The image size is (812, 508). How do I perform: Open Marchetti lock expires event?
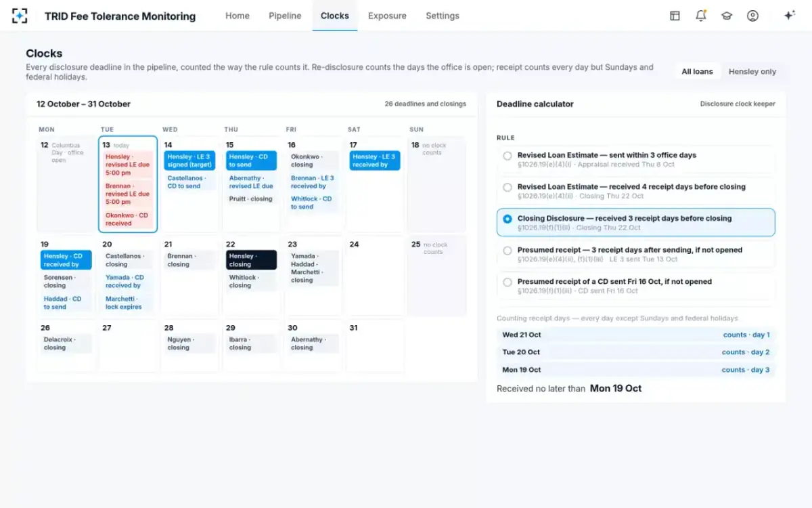pos(128,302)
